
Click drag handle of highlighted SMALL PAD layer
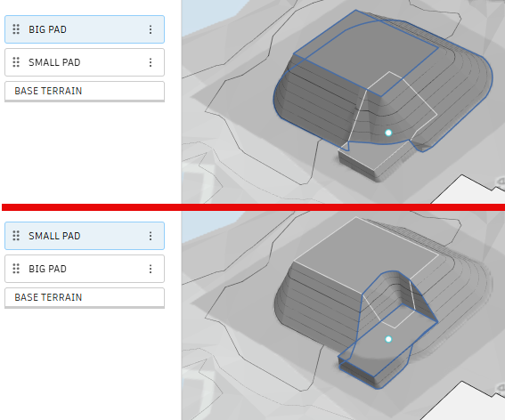pos(16,236)
